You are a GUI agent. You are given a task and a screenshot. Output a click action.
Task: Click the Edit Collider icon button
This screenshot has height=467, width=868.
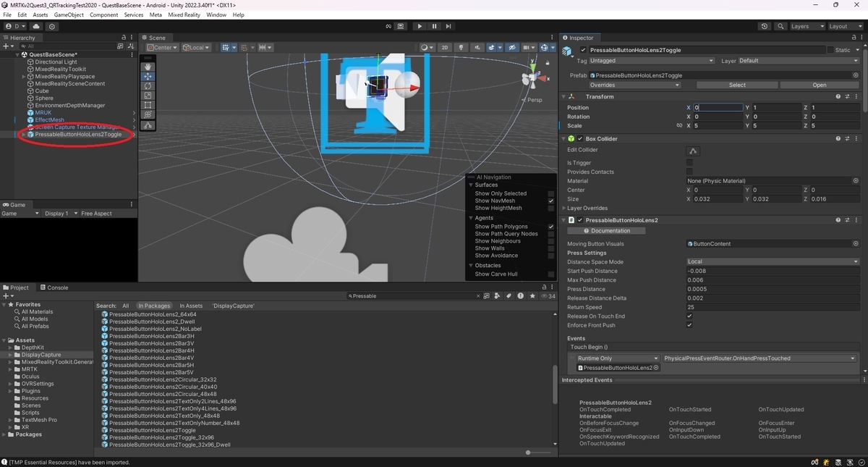tap(693, 151)
